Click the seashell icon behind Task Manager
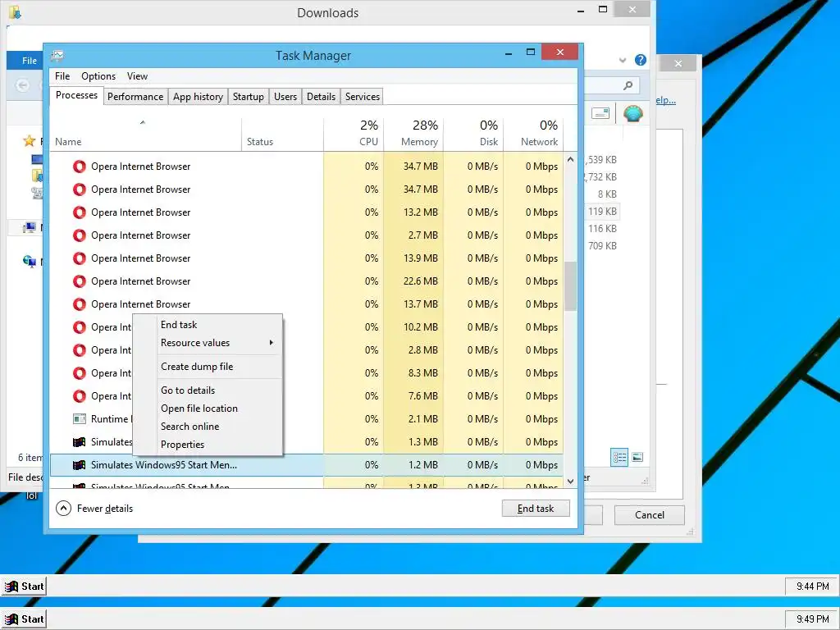This screenshot has height=630, width=840. pos(632,113)
